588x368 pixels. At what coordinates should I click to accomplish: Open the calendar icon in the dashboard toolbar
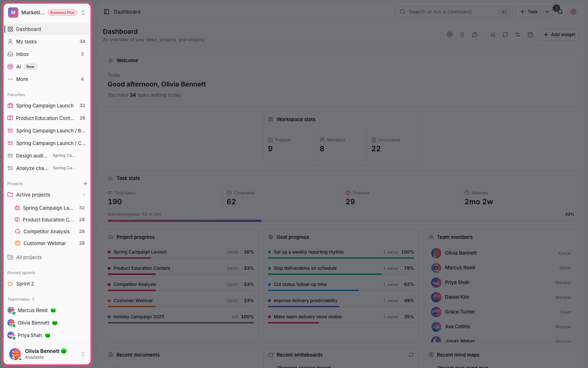[530, 35]
